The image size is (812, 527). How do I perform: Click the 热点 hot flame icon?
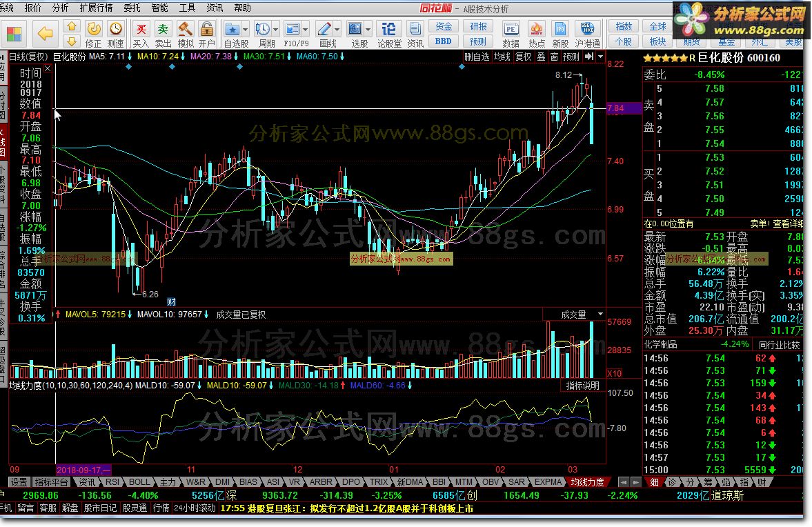pyautogui.click(x=537, y=28)
